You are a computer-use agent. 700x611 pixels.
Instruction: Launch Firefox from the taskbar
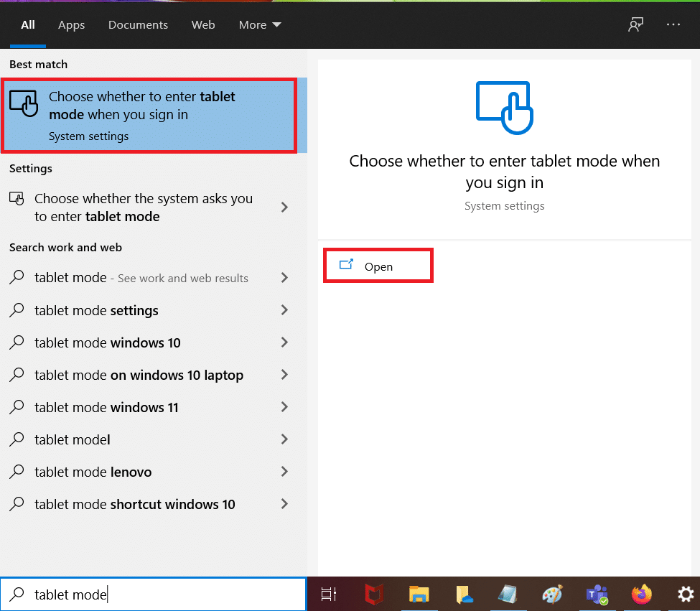(641, 594)
